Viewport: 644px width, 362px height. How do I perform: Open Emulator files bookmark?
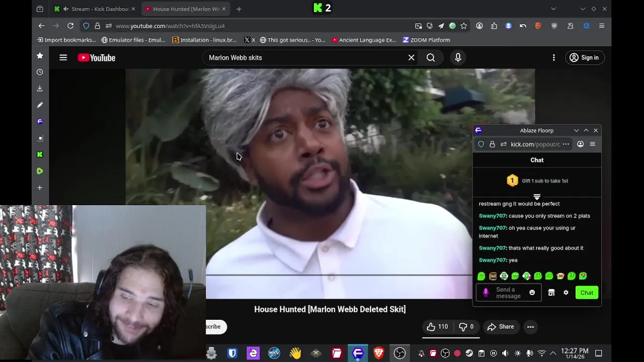[x=133, y=40]
